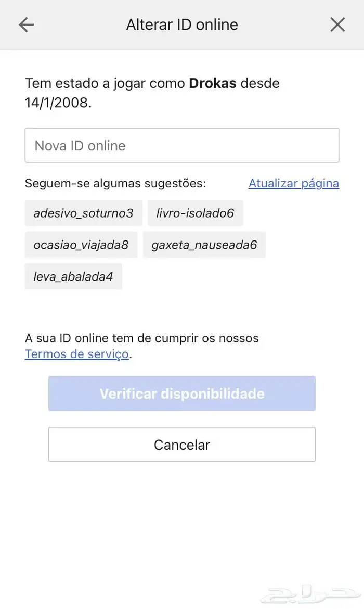The image size is (364, 609).
Task: Click the 14/1/2008 date text
Action: pyautogui.click(x=58, y=103)
